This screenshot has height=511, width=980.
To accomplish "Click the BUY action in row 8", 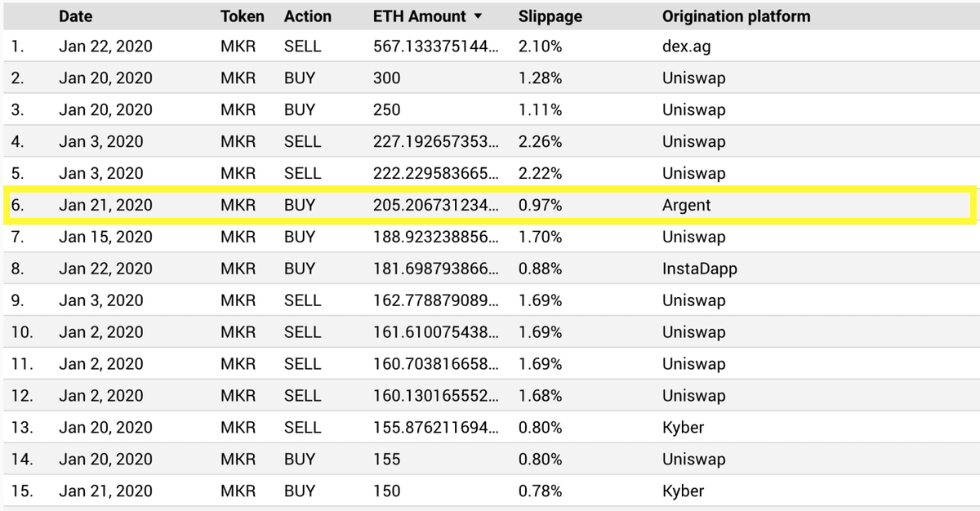I will [299, 269].
